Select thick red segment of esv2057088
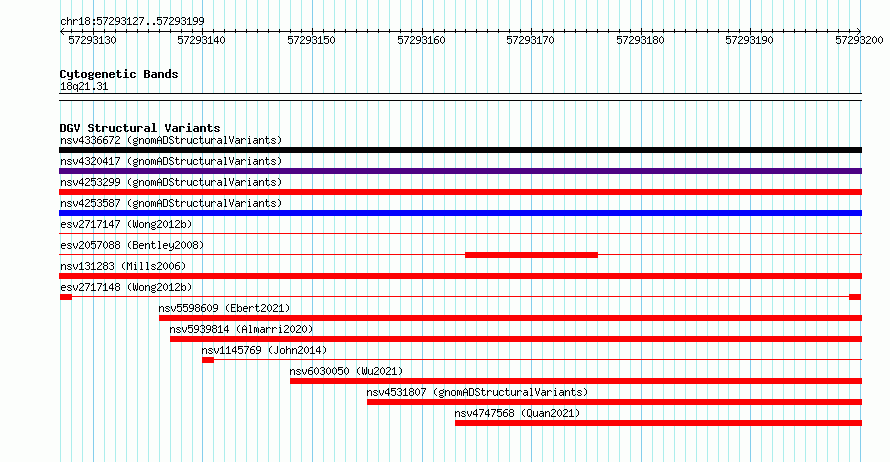The width and height of the screenshot is (890, 462). coord(531,255)
